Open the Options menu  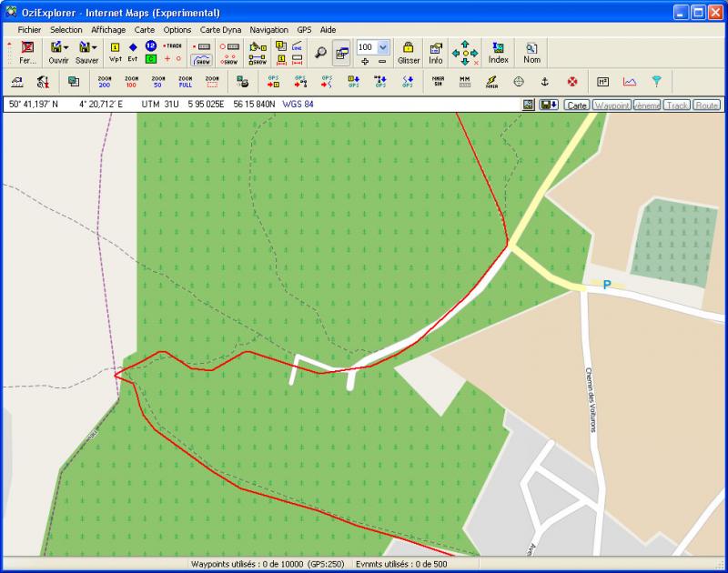coord(177,30)
